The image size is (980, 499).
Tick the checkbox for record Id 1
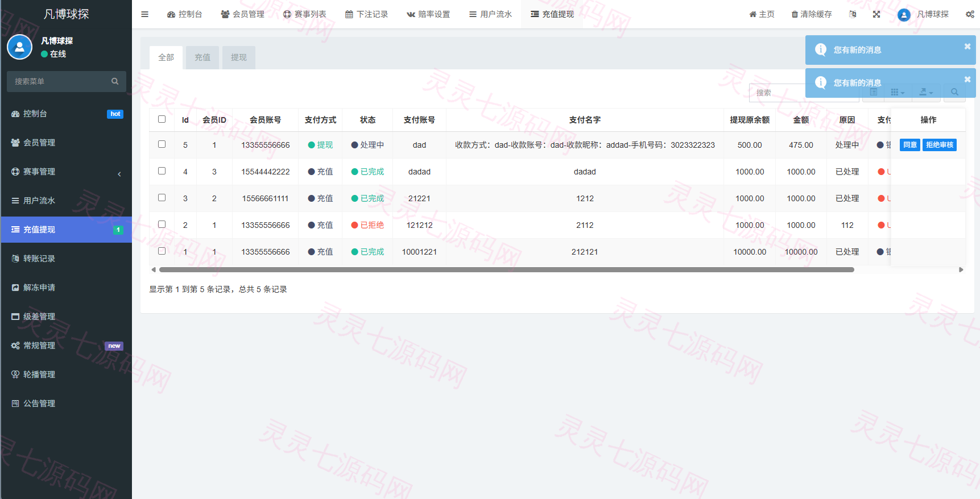point(162,251)
